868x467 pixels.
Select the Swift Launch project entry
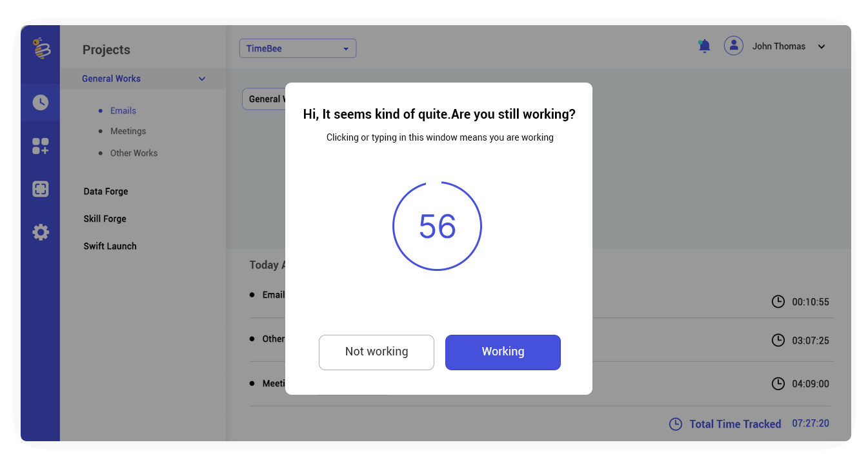110,246
